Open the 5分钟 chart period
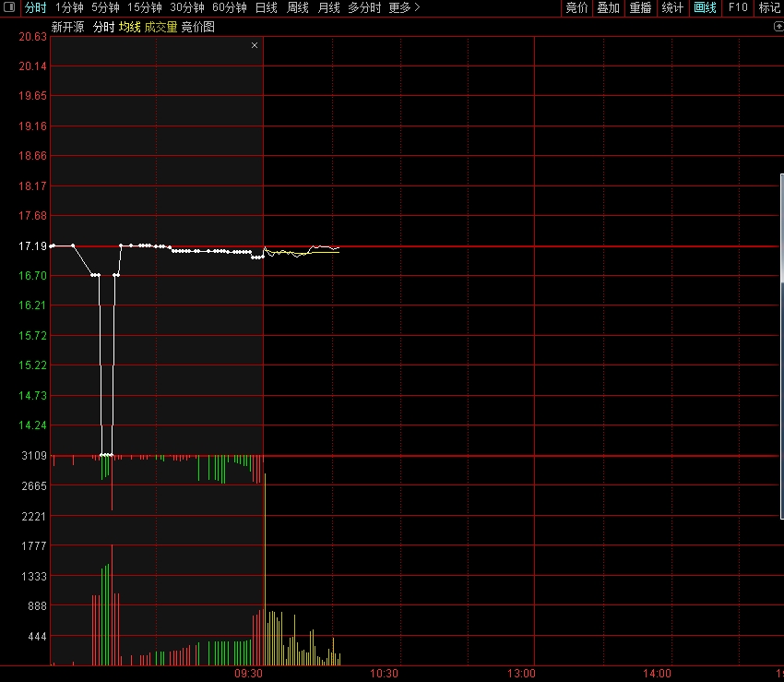Viewport: 784px width, 682px height. pos(105,7)
